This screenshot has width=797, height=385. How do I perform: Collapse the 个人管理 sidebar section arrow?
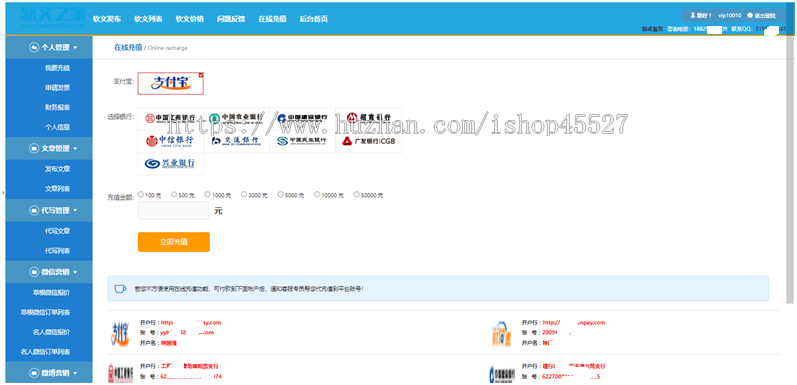(76, 48)
